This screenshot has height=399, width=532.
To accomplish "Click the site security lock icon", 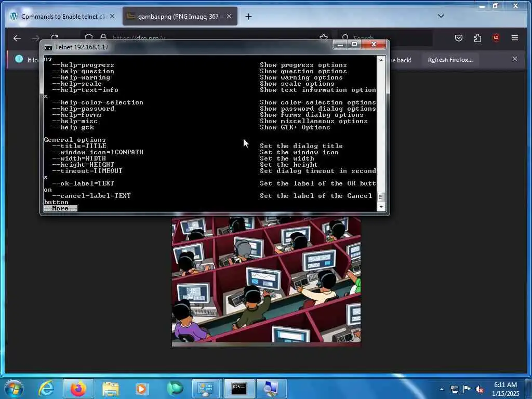I will point(103,37).
